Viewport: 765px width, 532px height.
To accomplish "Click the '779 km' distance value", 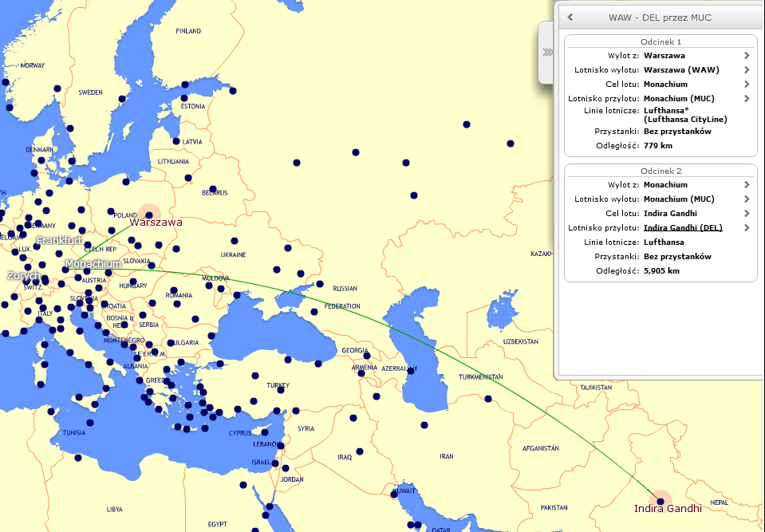I will click(658, 146).
